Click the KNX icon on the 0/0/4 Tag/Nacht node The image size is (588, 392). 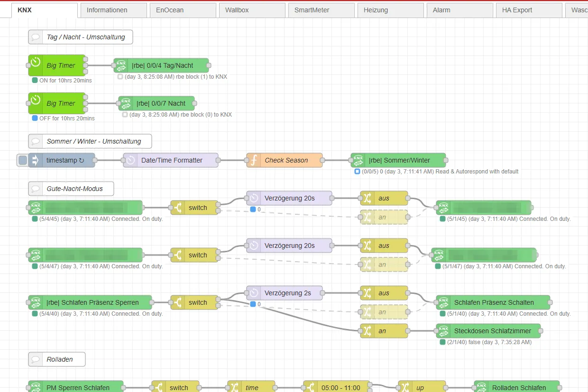(x=121, y=65)
